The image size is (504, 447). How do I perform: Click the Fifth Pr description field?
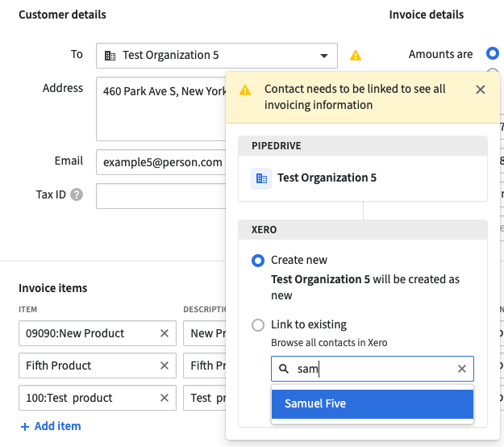[x=205, y=366]
